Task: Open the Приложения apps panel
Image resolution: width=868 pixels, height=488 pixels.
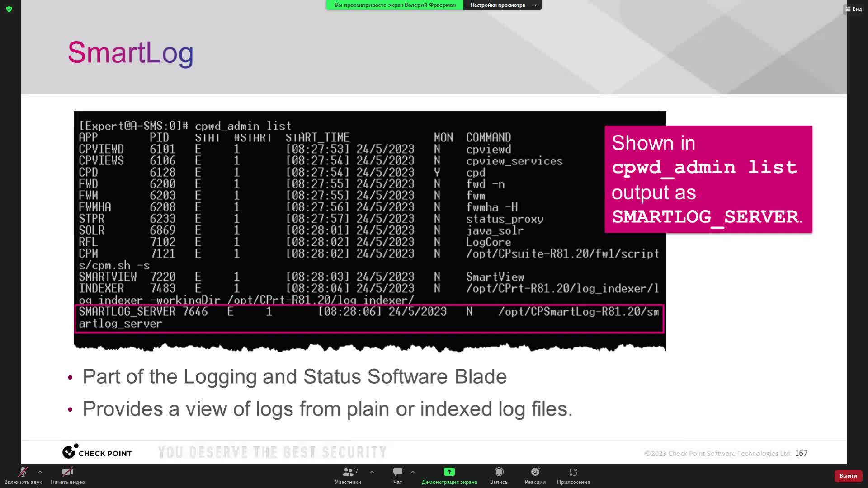Action: click(573, 475)
